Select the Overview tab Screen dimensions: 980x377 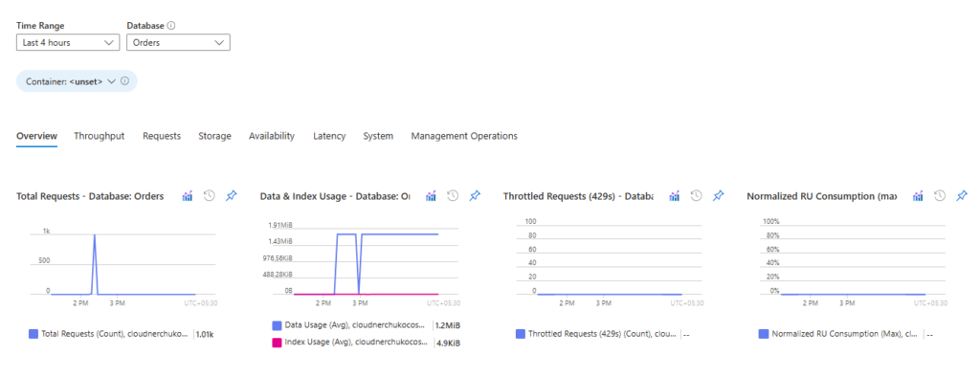click(x=37, y=136)
